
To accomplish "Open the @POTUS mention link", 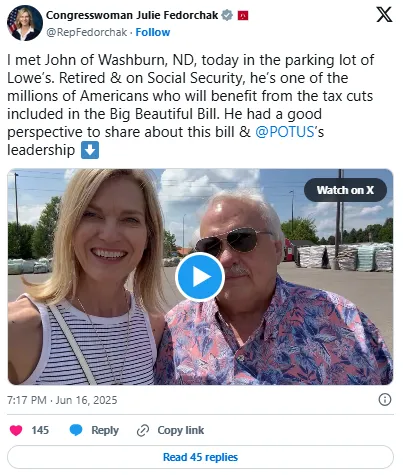I will click(x=285, y=132).
